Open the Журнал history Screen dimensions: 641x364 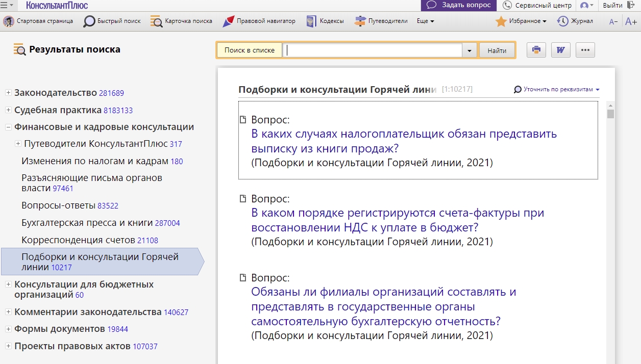tap(575, 21)
